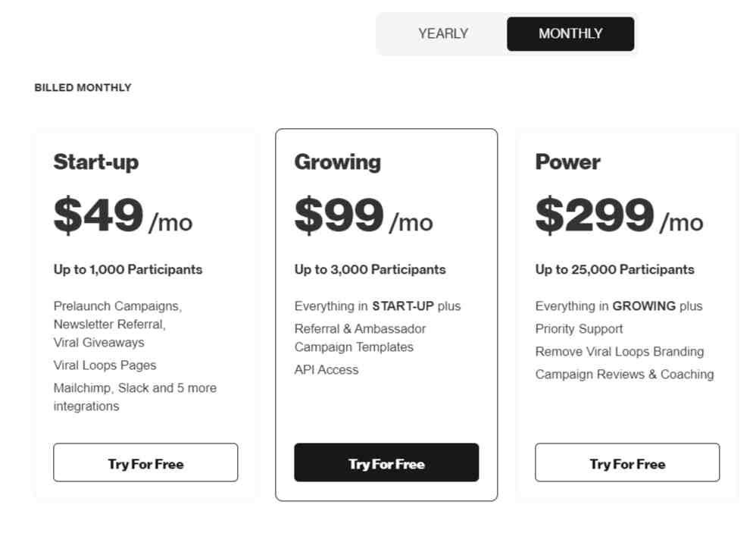Click Campaign Reviews & Coaching feature

point(624,375)
